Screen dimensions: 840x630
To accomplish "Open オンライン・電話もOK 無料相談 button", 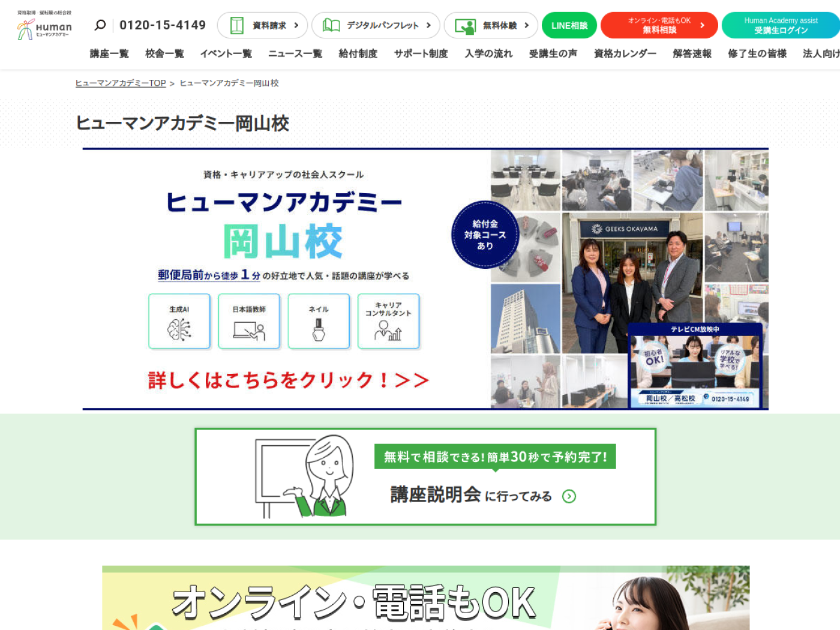I will click(659, 25).
